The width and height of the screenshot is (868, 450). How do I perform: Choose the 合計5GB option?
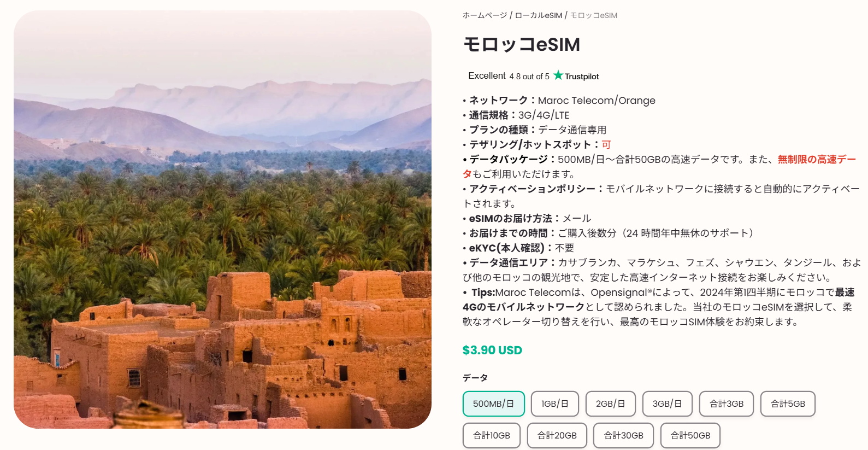[x=787, y=404]
